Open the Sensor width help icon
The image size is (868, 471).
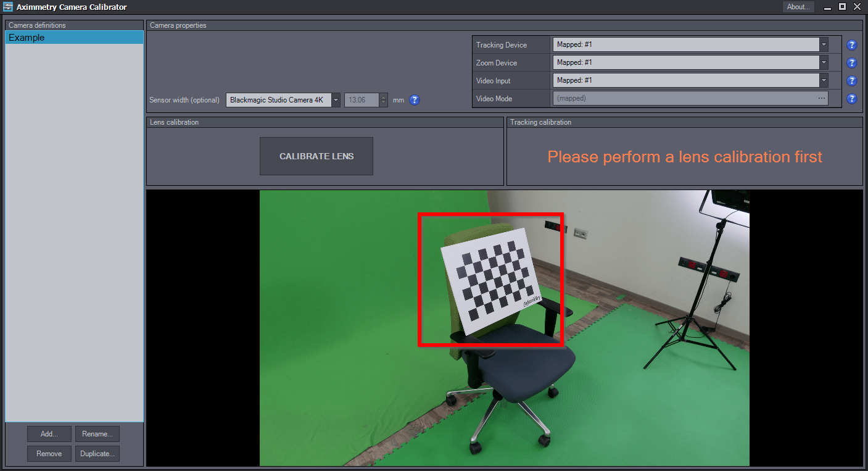pyautogui.click(x=414, y=99)
